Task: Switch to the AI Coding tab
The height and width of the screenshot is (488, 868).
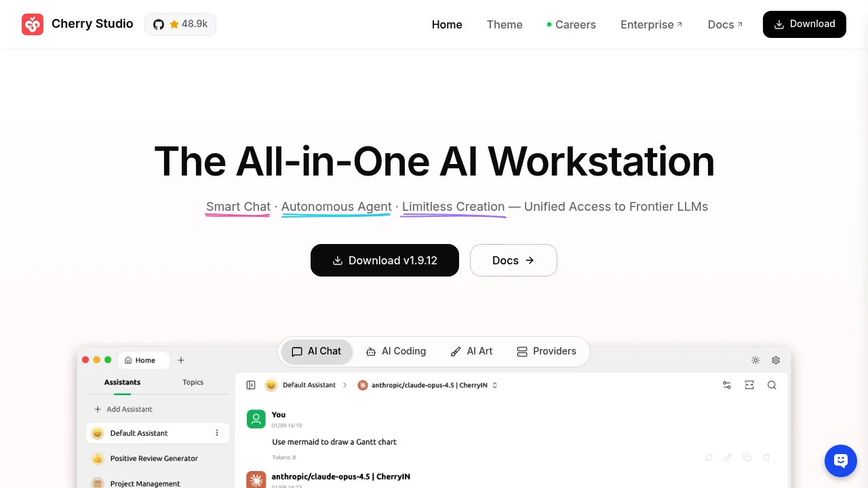Action: pos(396,352)
